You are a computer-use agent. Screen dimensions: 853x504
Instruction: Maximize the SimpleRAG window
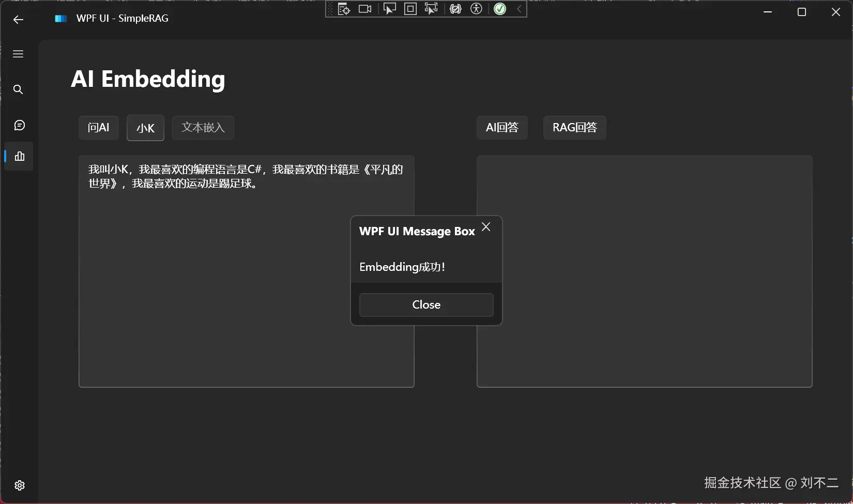802,12
